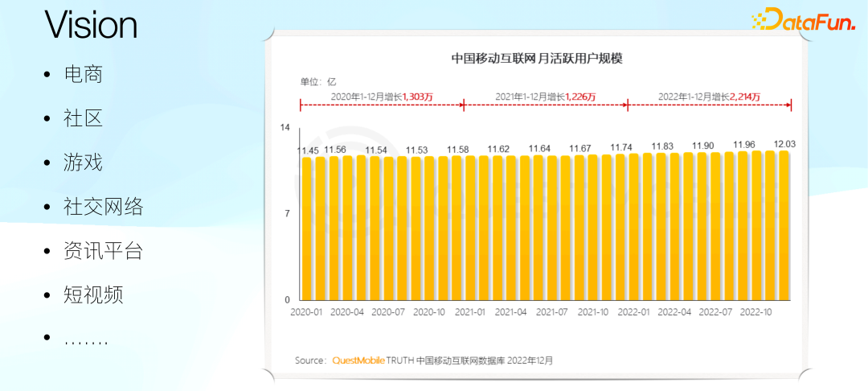The image size is (868, 391).
Task: Click the 11.53 data label
Action: [x=417, y=150]
